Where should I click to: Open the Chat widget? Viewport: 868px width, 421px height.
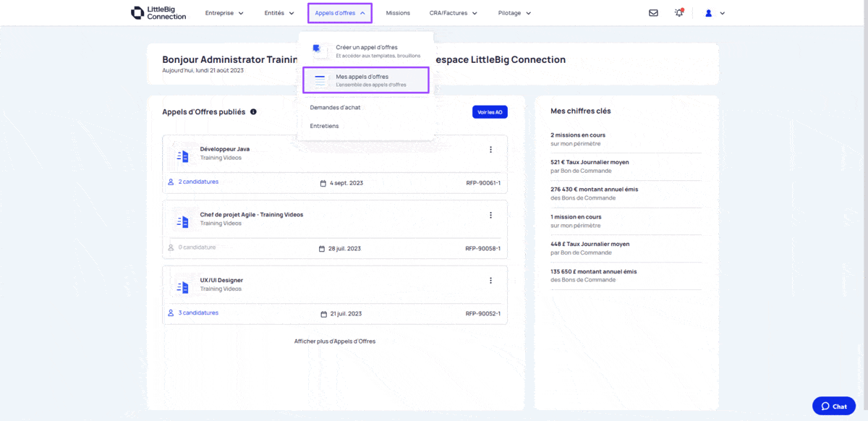click(x=833, y=406)
